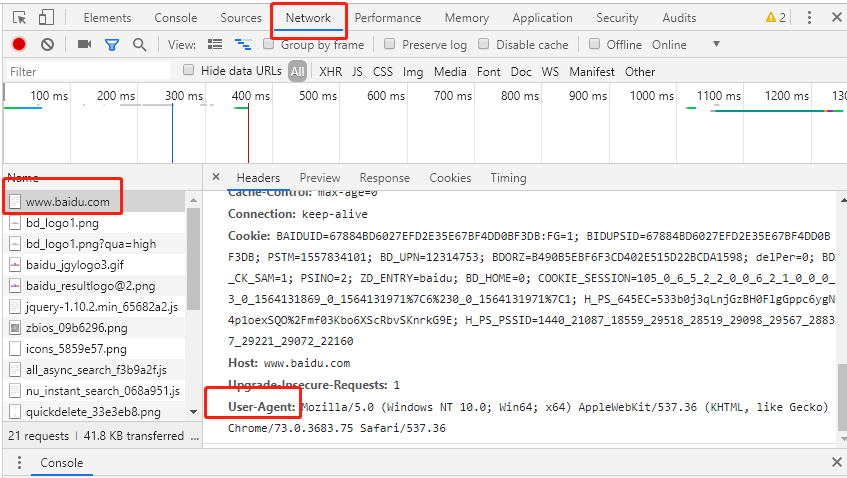Screen dimensions: 847x478
Task: Switch to Elements tab
Action: [107, 18]
